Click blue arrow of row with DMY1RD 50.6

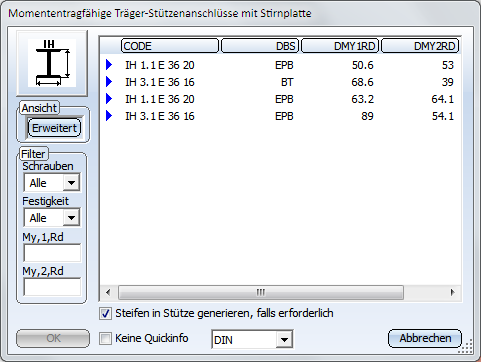tap(109, 65)
